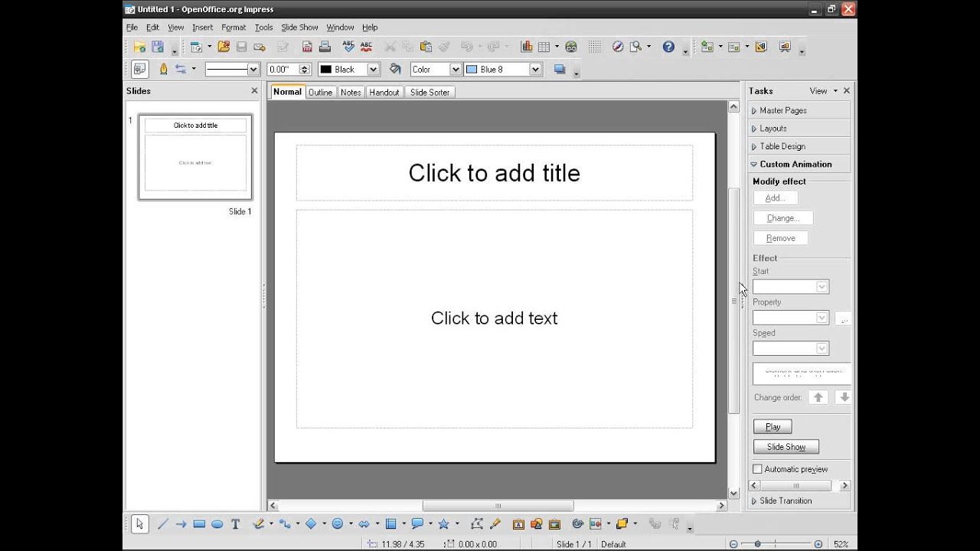Screen dimensions: 980x551
Task: Choose the Line Ends with Arrow tool
Action: [x=181, y=524]
